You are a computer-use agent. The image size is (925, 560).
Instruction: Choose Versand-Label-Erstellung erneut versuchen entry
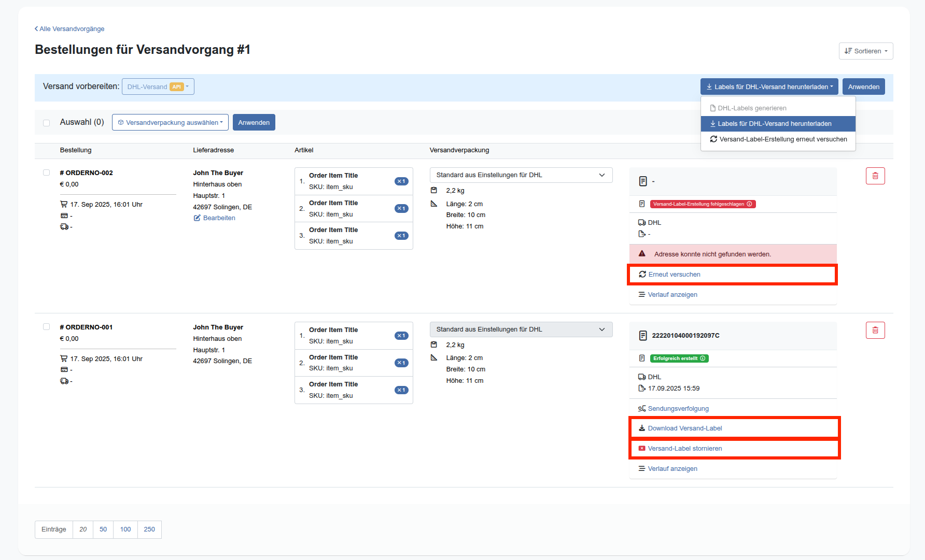pos(778,139)
